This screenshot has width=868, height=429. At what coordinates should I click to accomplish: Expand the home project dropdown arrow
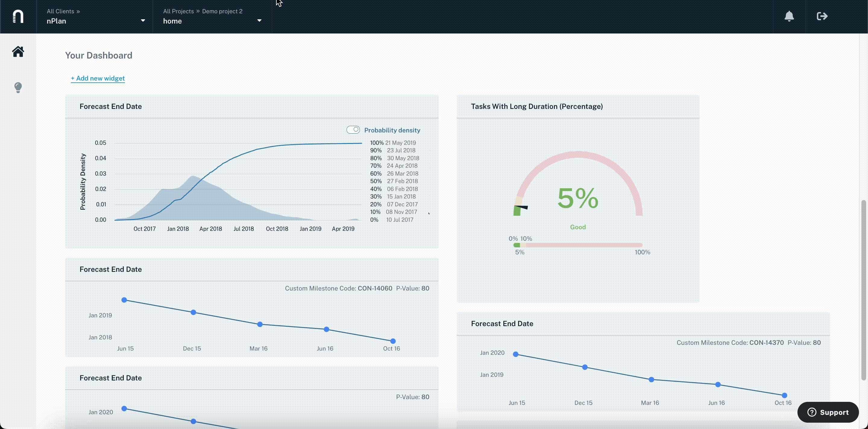[x=259, y=21]
